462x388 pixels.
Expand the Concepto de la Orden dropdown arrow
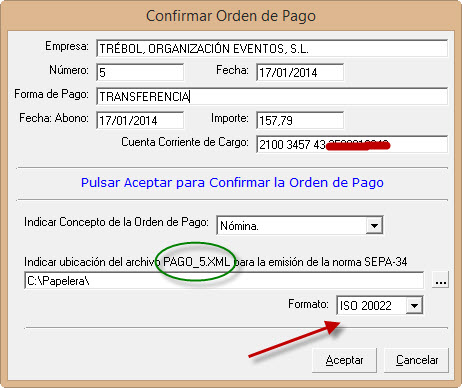pos(374,226)
